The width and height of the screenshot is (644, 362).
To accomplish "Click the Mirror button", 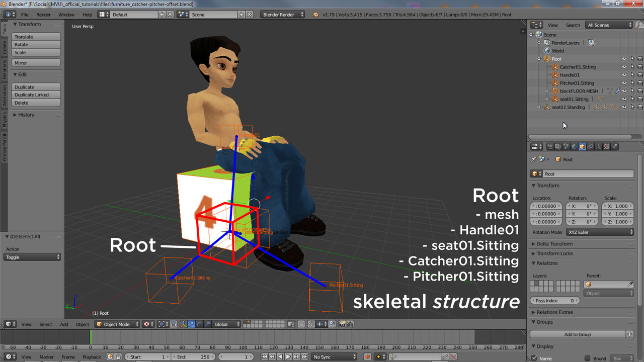I will 36,63.
